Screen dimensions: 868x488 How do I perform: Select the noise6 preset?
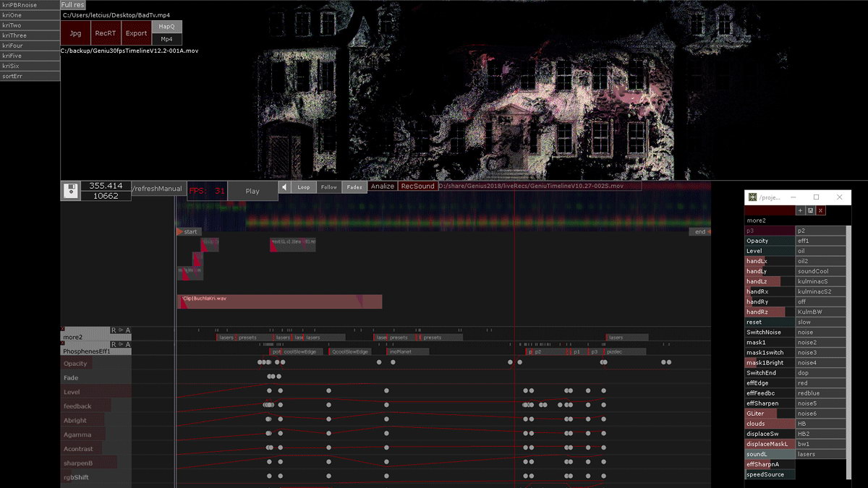coord(820,414)
